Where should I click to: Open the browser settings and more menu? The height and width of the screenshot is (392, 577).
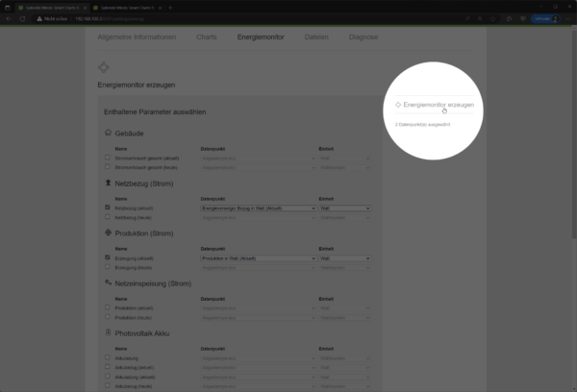click(568, 19)
